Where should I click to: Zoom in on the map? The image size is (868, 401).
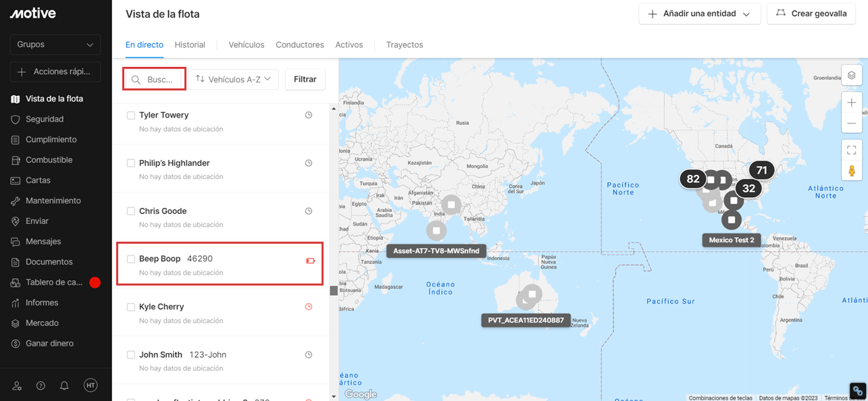[852, 103]
